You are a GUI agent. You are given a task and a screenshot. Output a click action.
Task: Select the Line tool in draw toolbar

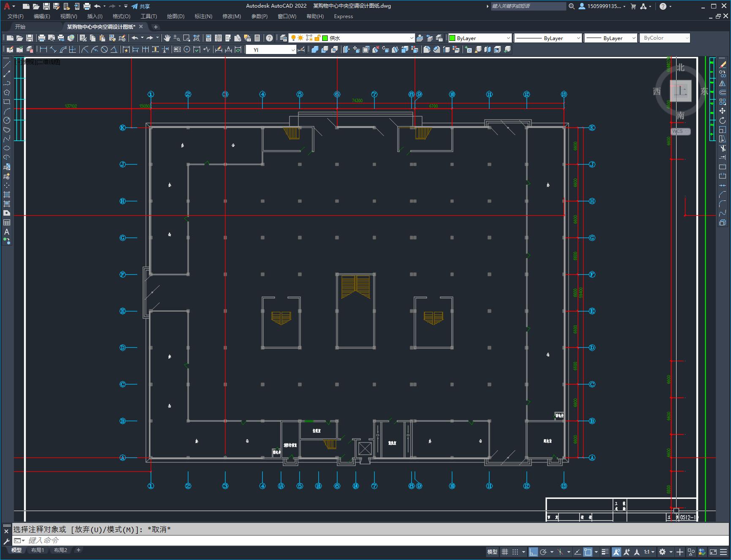tap(7, 65)
